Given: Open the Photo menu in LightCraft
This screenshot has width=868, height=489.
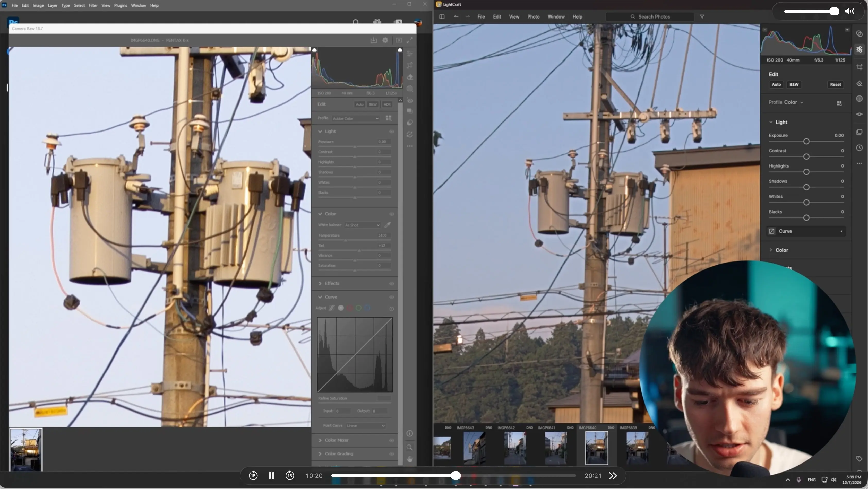Looking at the screenshot, I should [x=533, y=16].
